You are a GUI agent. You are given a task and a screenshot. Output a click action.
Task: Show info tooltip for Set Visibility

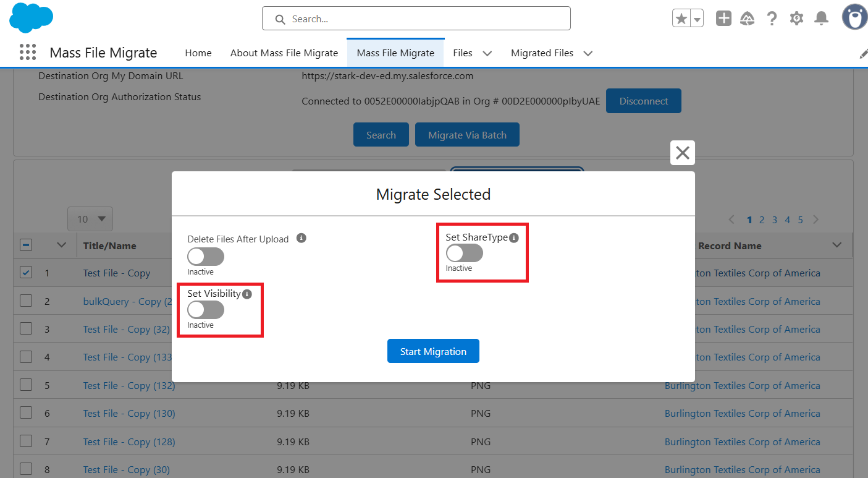point(247,294)
